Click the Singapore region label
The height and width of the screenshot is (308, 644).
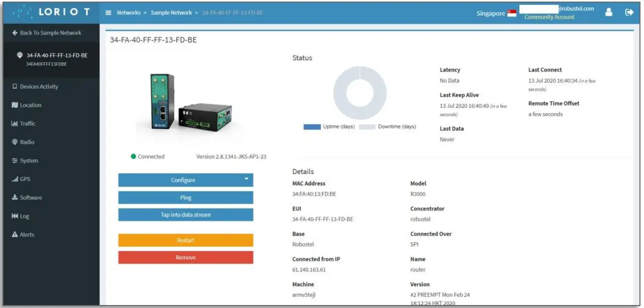click(491, 13)
